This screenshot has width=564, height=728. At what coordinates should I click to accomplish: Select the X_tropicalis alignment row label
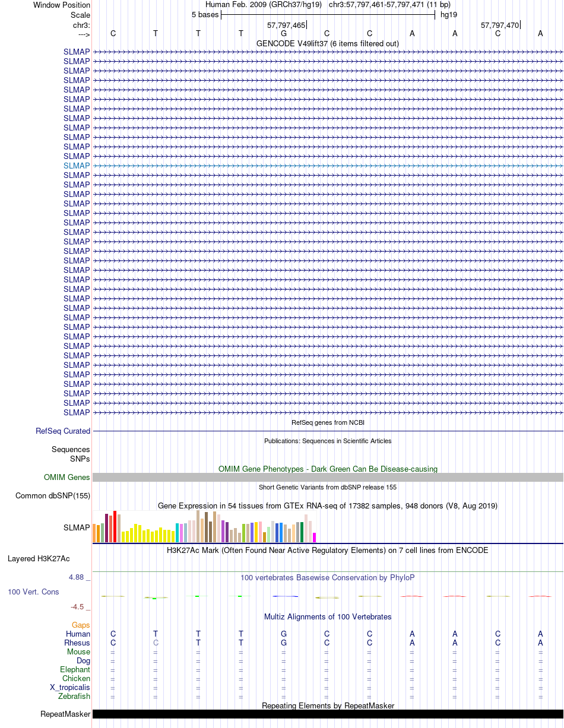point(70,687)
